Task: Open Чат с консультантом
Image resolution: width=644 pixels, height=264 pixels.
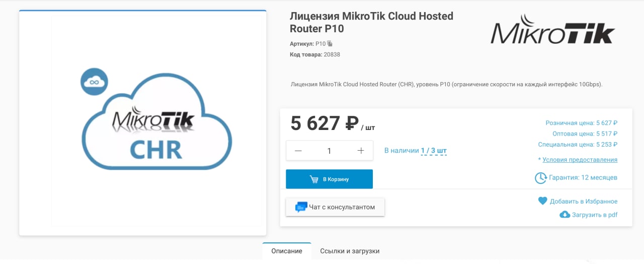Action: pos(335,207)
